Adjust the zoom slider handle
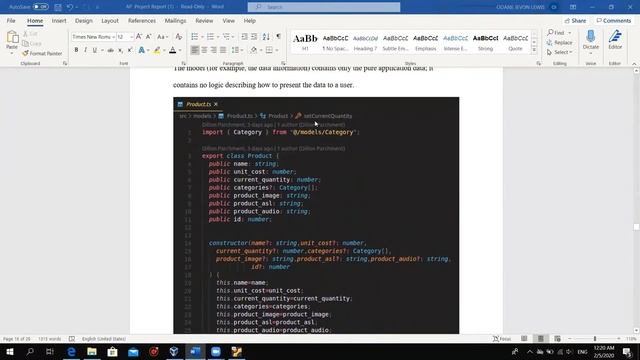Screen dimensions: 640x360 tap(595, 338)
